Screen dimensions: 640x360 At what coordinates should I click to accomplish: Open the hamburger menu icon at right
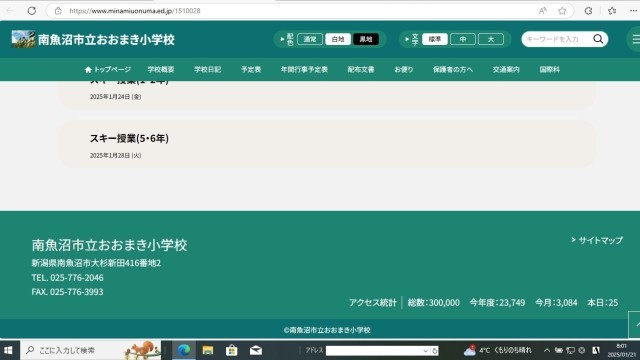[x=635, y=39]
